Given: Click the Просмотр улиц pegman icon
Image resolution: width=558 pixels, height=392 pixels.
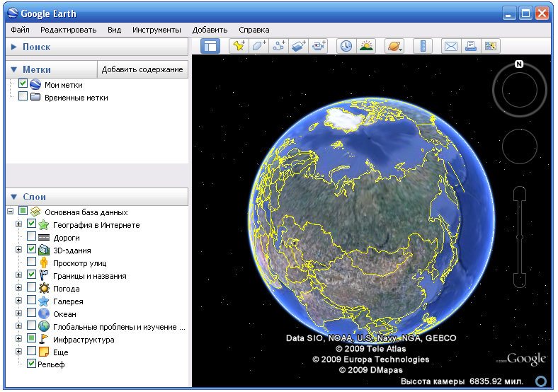Looking at the screenshot, I should click(x=44, y=263).
